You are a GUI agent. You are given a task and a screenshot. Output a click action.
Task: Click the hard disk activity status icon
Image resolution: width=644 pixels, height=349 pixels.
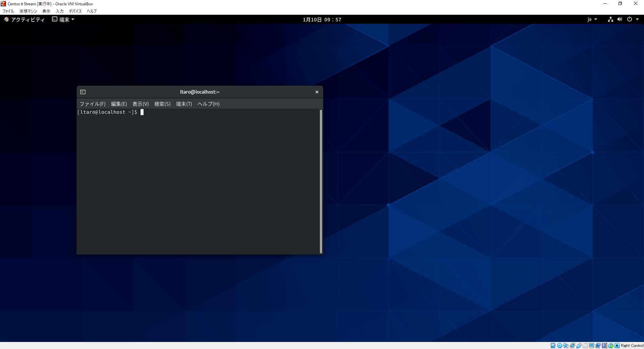553,346
